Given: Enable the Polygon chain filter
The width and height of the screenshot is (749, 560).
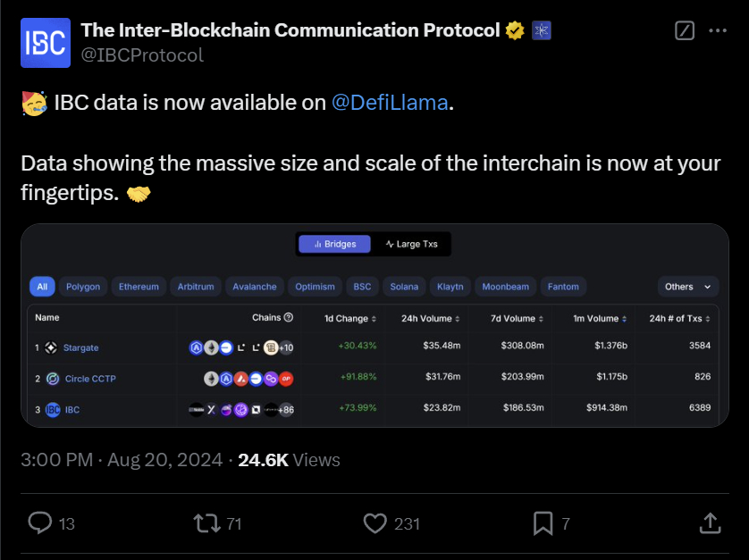Looking at the screenshot, I should 82,287.
